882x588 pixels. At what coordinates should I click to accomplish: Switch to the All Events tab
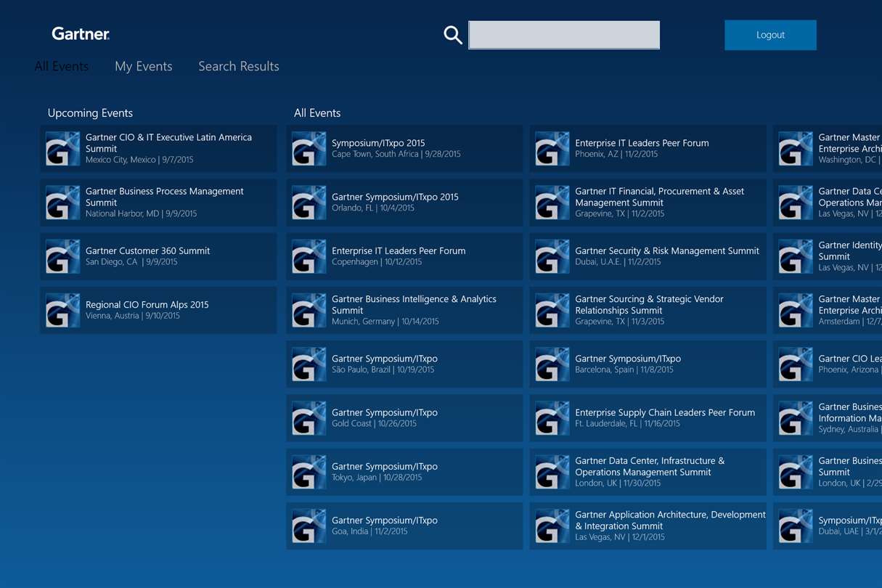[62, 66]
